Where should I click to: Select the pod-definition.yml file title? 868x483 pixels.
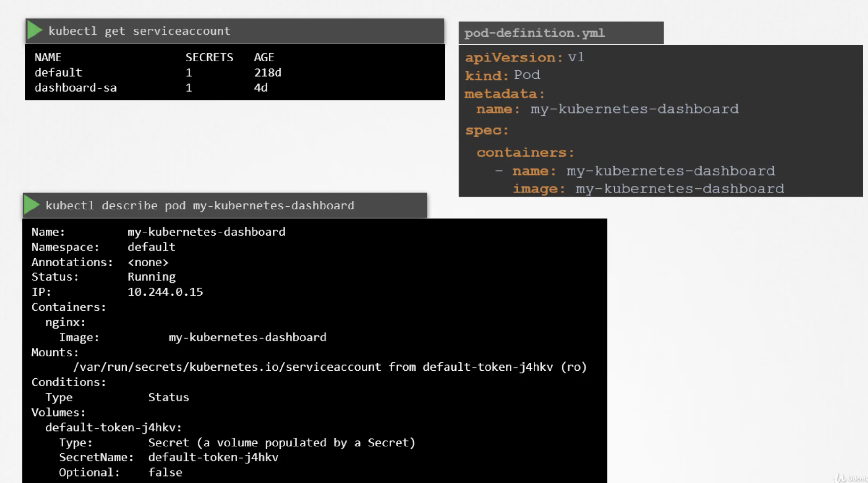[535, 33]
